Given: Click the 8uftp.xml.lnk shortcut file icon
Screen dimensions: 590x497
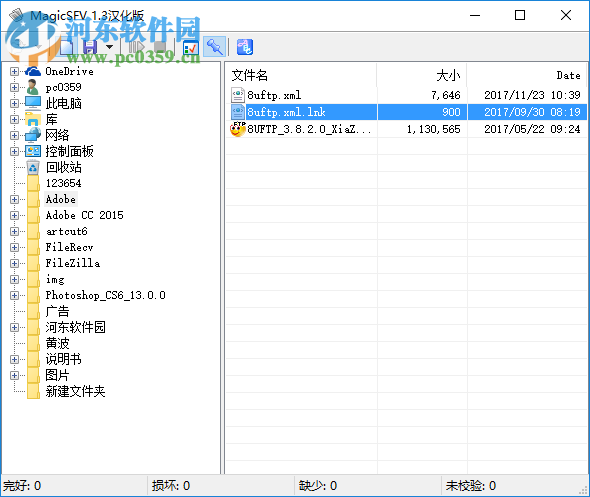Looking at the screenshot, I should click(238, 112).
